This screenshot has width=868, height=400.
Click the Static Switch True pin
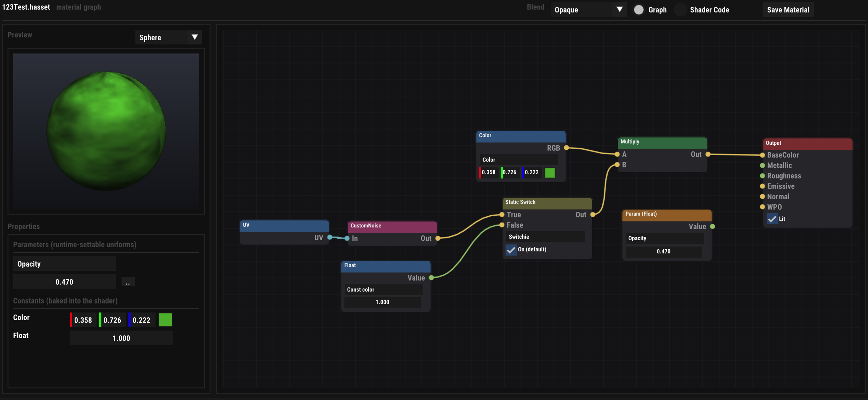click(502, 215)
